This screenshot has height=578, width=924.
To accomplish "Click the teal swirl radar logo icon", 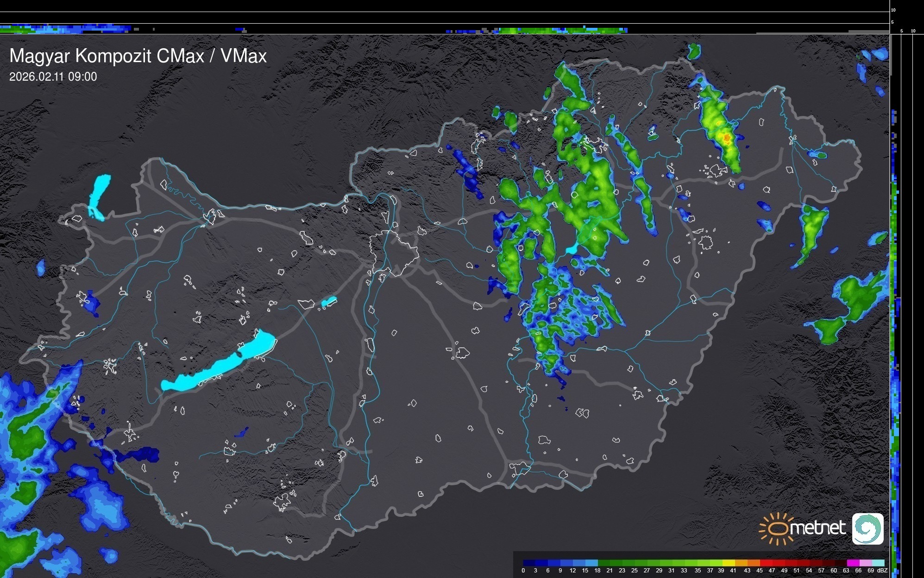I will [x=867, y=528].
